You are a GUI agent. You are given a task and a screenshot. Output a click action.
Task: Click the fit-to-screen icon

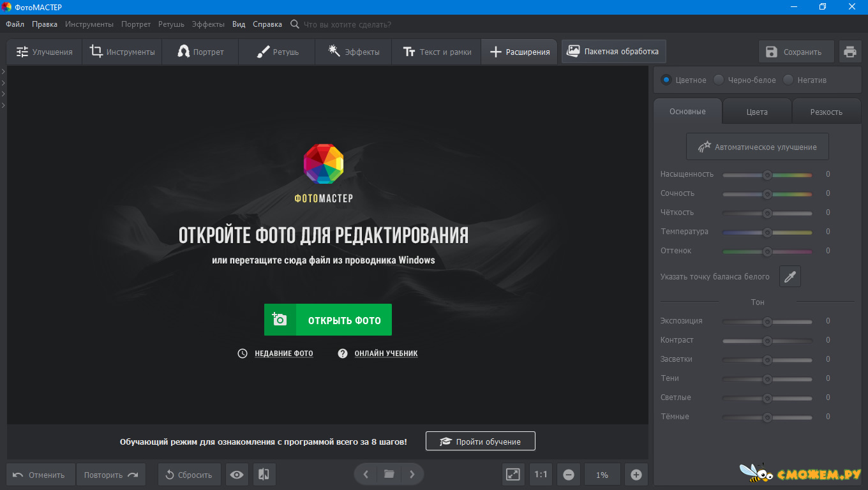513,475
